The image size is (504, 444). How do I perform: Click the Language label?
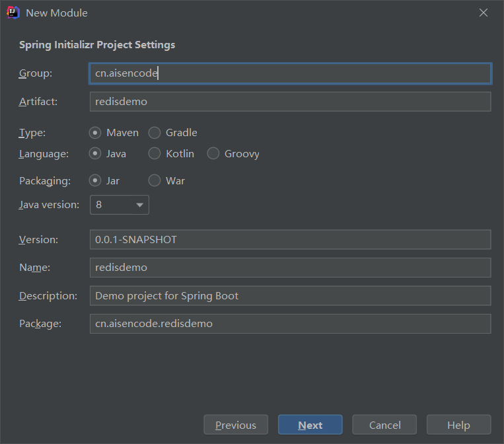coord(44,154)
